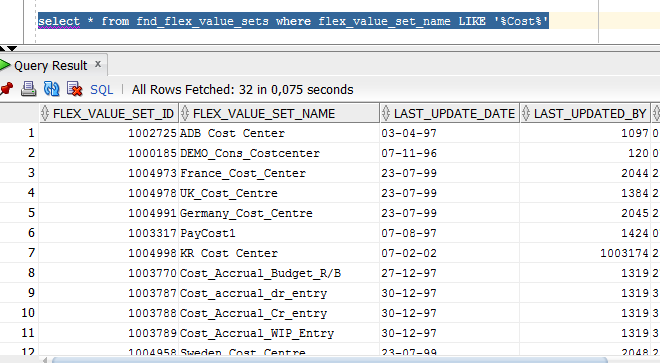This screenshot has height=363, width=660.
Task: Click date cell 07-02-02
Action: 450,253
